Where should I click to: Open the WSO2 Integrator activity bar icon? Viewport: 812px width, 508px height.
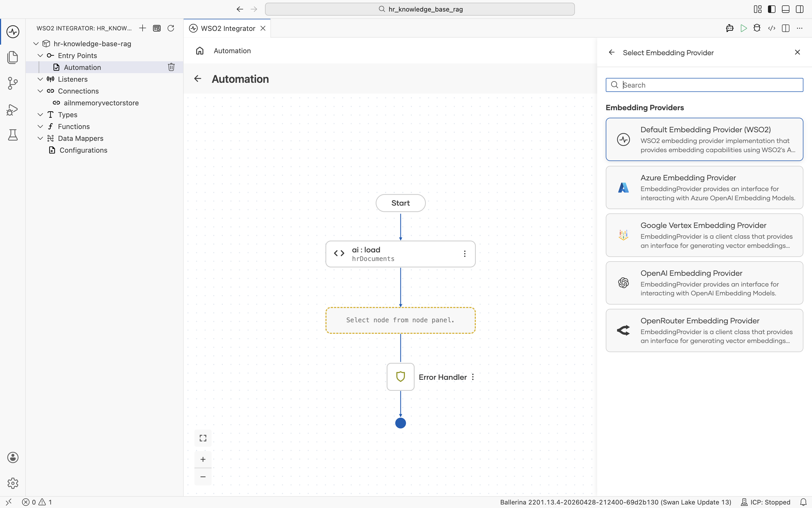(x=13, y=32)
